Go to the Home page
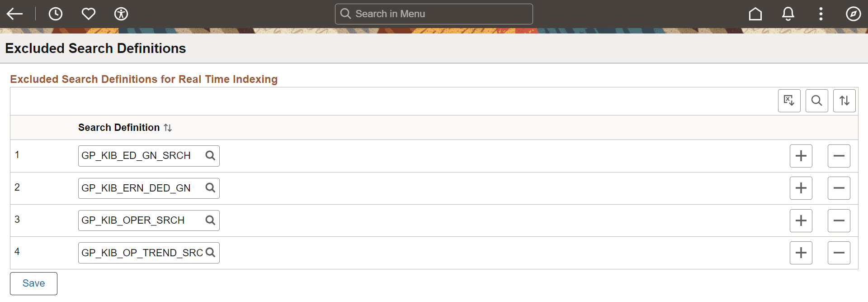868x302 pixels. tap(755, 14)
